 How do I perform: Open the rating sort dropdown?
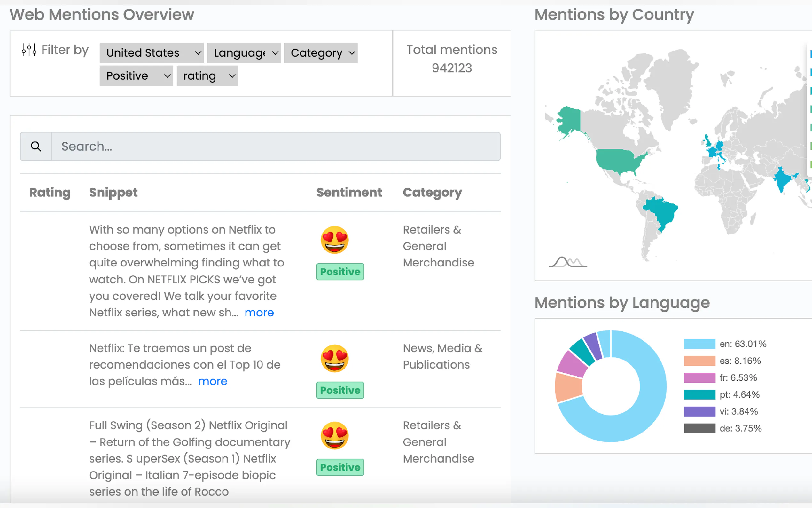point(207,76)
